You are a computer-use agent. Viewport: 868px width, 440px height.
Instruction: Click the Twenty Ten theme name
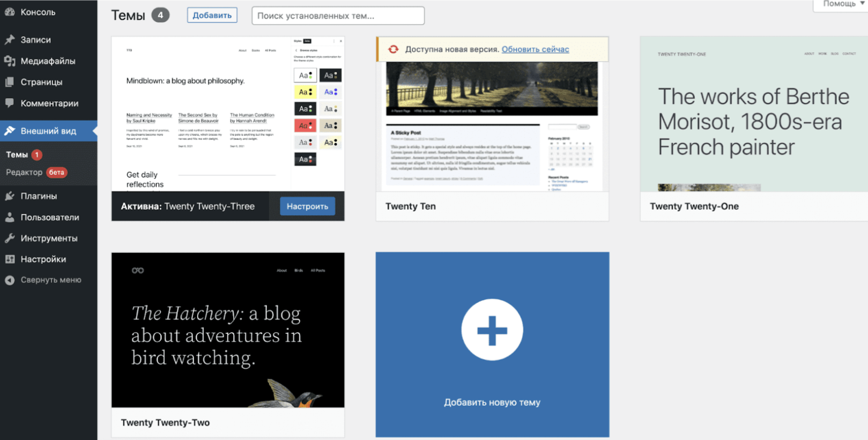point(411,206)
